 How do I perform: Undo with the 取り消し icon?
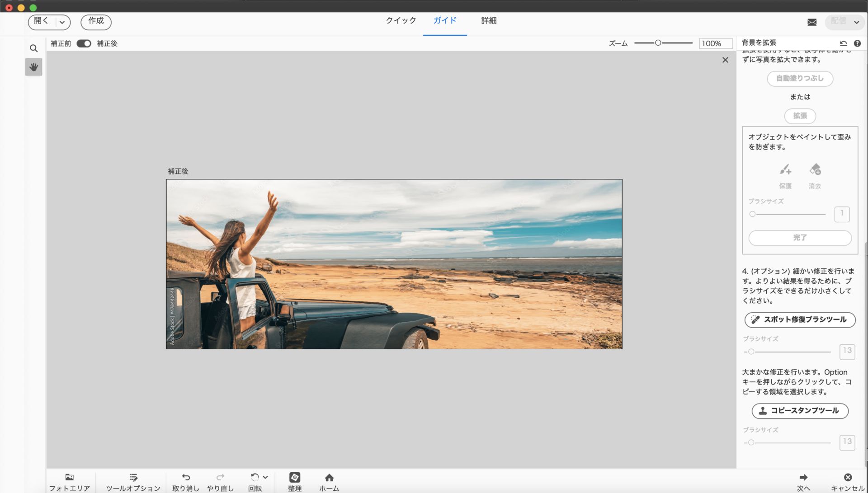(x=186, y=480)
